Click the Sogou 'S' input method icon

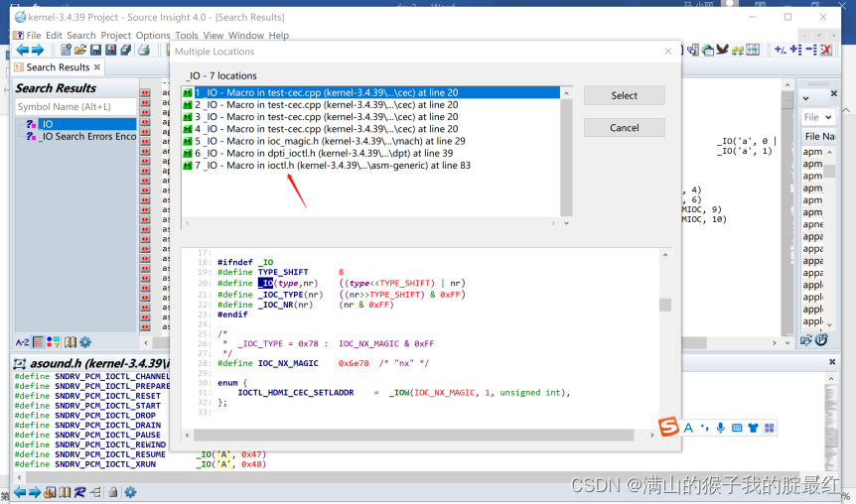pyautogui.click(x=668, y=427)
